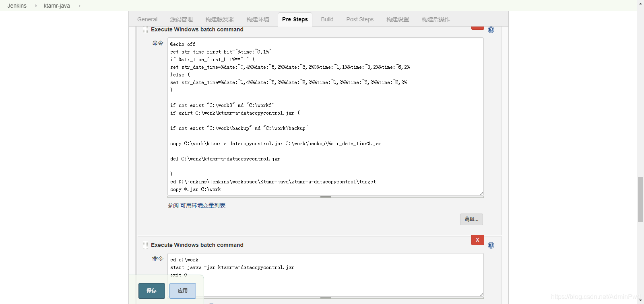Screen dimensions: 644x304
Task: Click second 'Execute Windows batch command' heading
Action: pyautogui.click(x=197, y=245)
